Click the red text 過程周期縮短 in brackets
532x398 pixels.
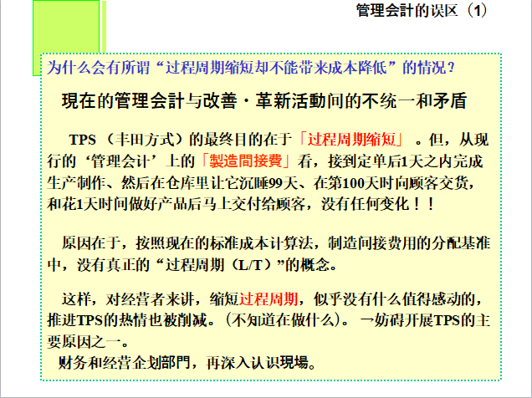(x=350, y=139)
